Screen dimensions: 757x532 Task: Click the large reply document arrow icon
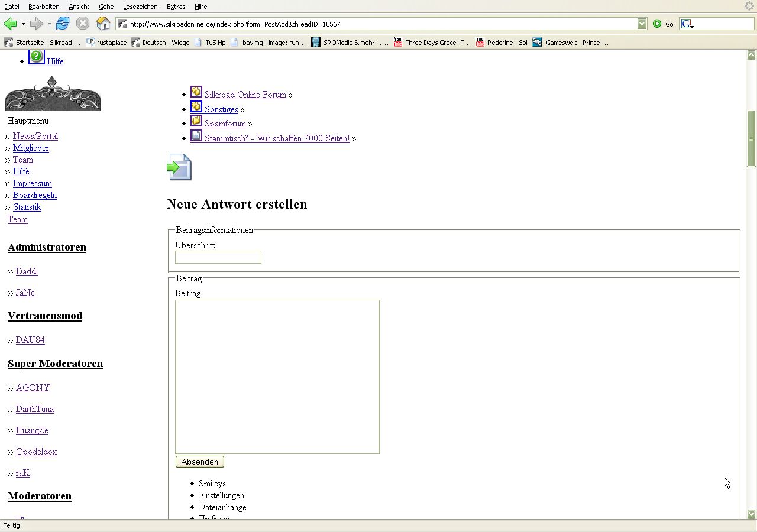(179, 167)
